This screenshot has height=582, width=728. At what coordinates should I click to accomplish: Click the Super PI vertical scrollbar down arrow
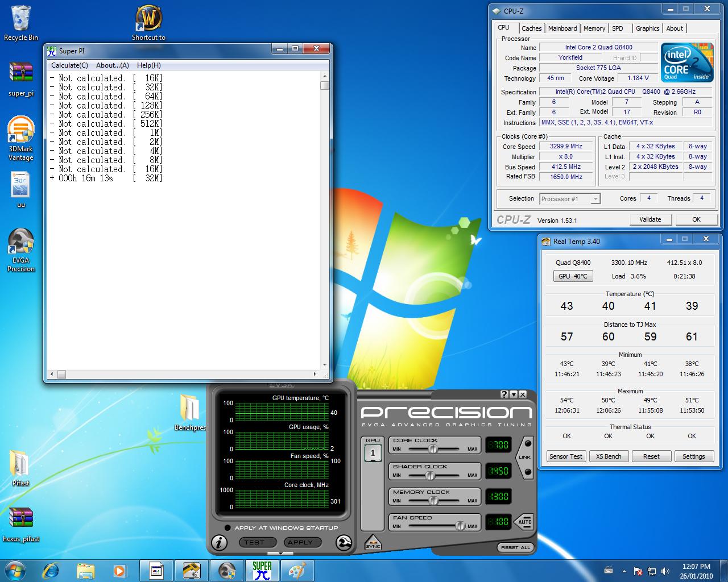[325, 365]
